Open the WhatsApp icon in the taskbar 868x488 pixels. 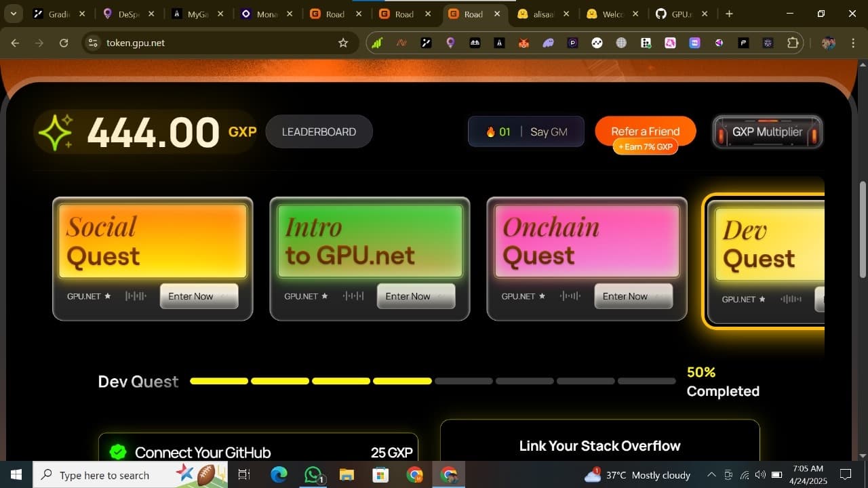tap(312, 474)
